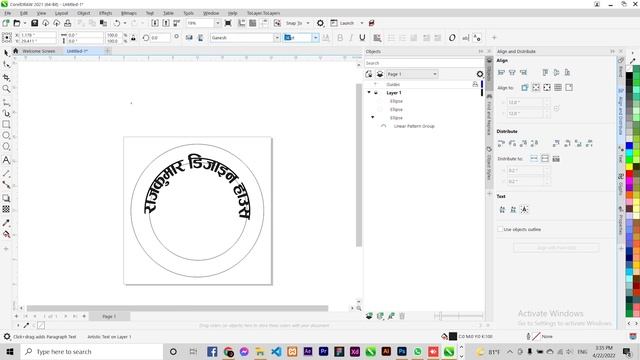Select the Drop Shadow tool
The height and width of the screenshot is (360, 640).
click(x=6, y=198)
